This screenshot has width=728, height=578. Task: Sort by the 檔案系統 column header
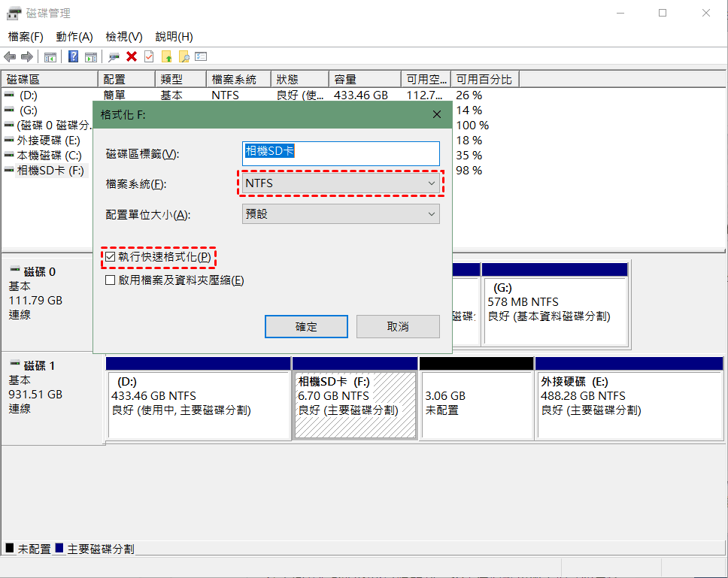pos(239,80)
